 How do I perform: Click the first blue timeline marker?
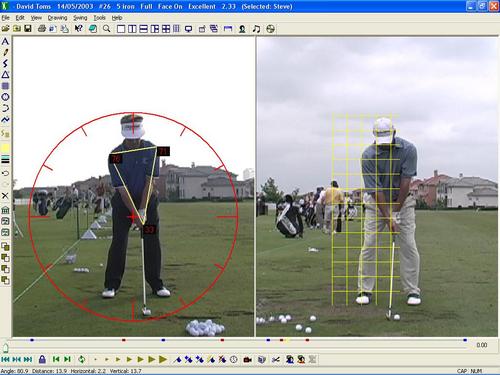32,340
